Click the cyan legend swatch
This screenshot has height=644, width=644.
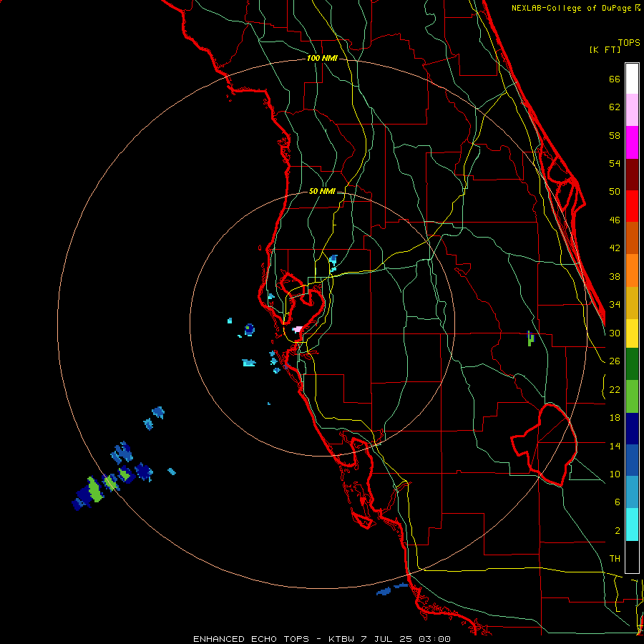(632, 525)
